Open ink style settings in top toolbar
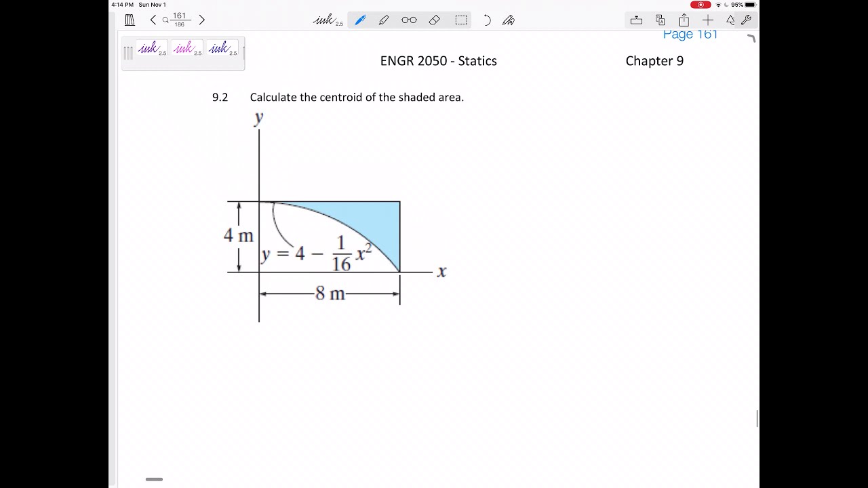Image resolution: width=868 pixels, height=488 pixels. pyautogui.click(x=328, y=20)
